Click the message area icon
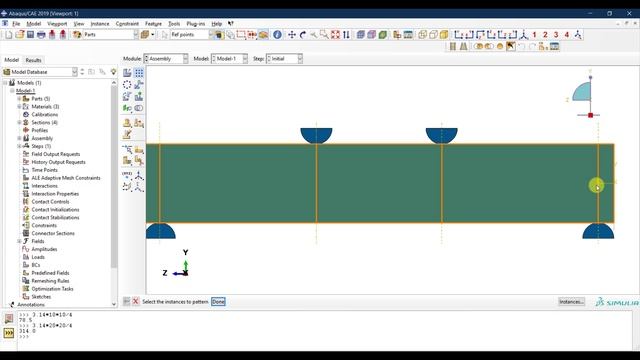The image size is (640, 360). click(x=9, y=319)
